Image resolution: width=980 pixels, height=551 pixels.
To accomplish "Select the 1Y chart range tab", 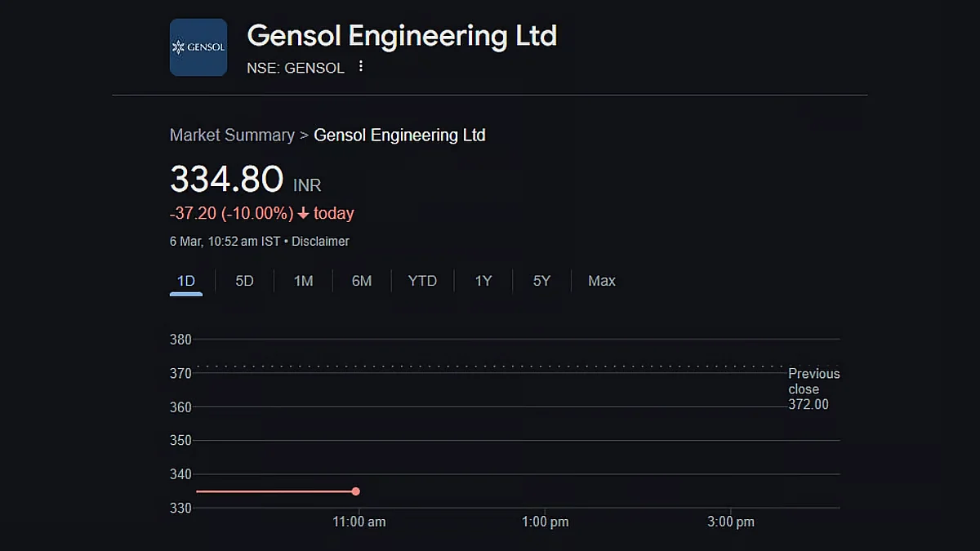I will [483, 281].
